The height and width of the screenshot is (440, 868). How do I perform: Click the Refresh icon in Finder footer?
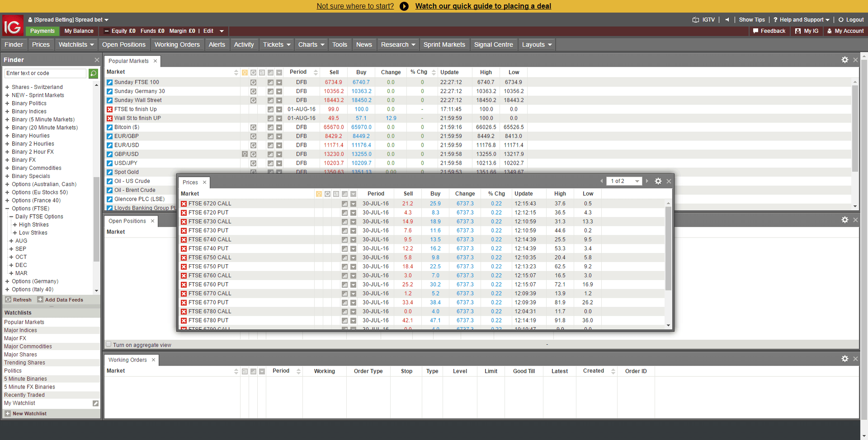pos(8,300)
